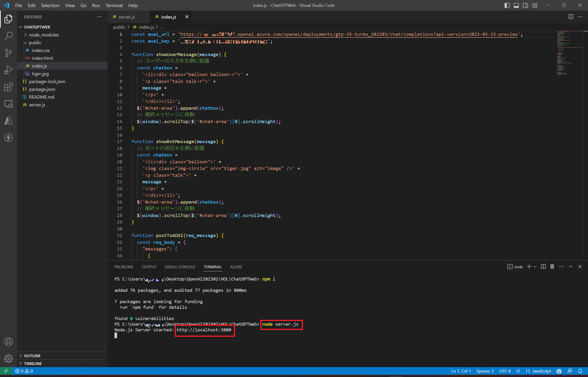This screenshot has width=588, height=377.
Task: Toggle the primary side bar layout button
Action: pos(507,5)
